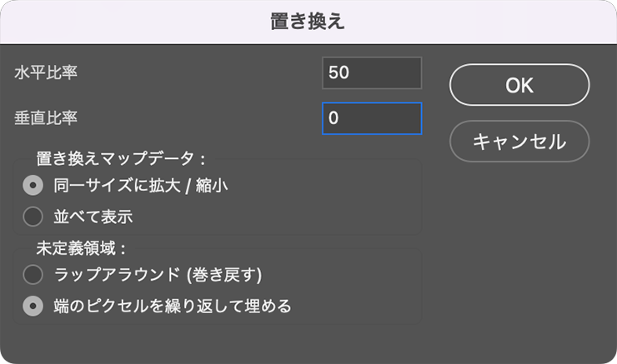Click the number 50 in the horizontal scale box
The height and width of the screenshot is (364, 617).
point(339,72)
